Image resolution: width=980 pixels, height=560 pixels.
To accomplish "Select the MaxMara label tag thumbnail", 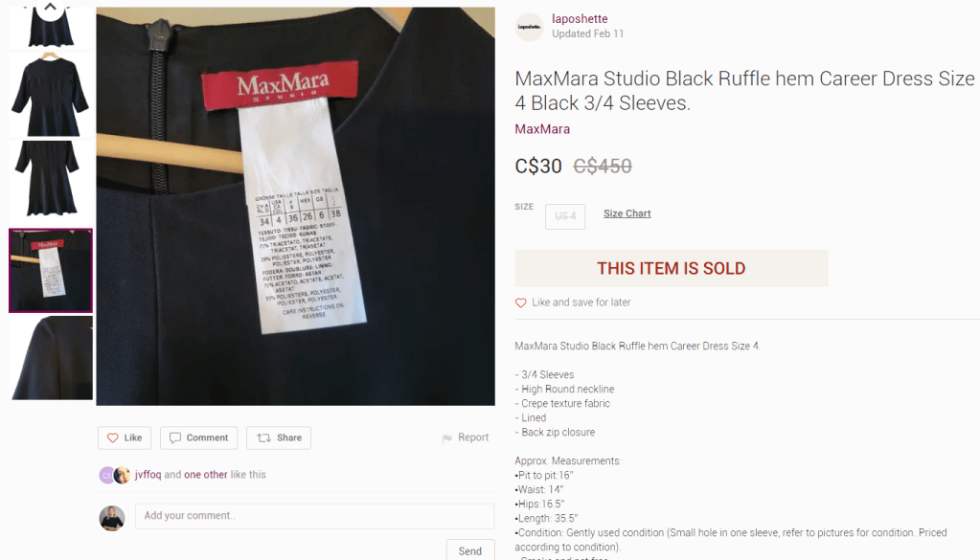I will click(x=51, y=270).
